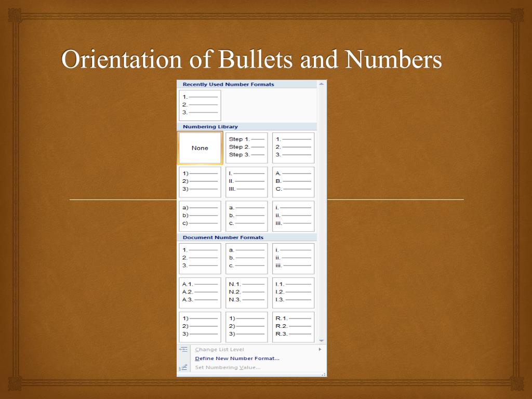Choose None in the Numbering Library
The height and width of the screenshot is (399, 532).
pos(200,148)
